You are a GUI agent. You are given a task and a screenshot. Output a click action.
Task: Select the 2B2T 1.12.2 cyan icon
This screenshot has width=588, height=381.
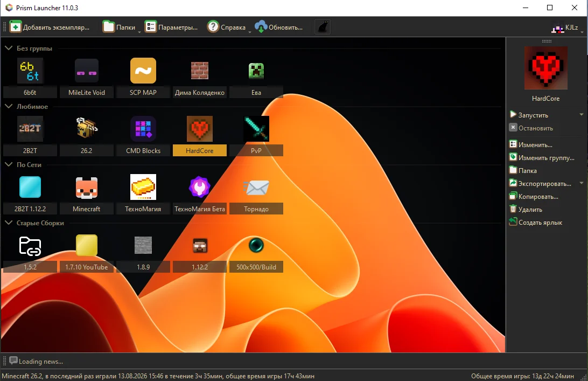click(30, 187)
